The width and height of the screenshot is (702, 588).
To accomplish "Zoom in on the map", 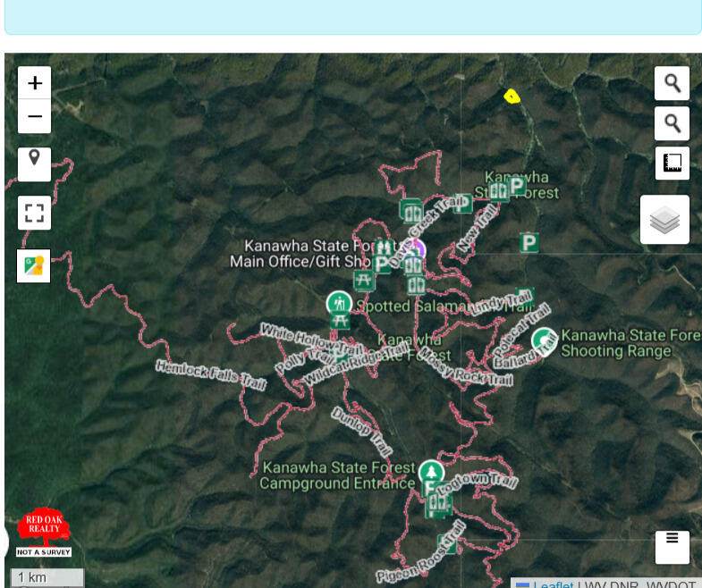I will point(35,83).
